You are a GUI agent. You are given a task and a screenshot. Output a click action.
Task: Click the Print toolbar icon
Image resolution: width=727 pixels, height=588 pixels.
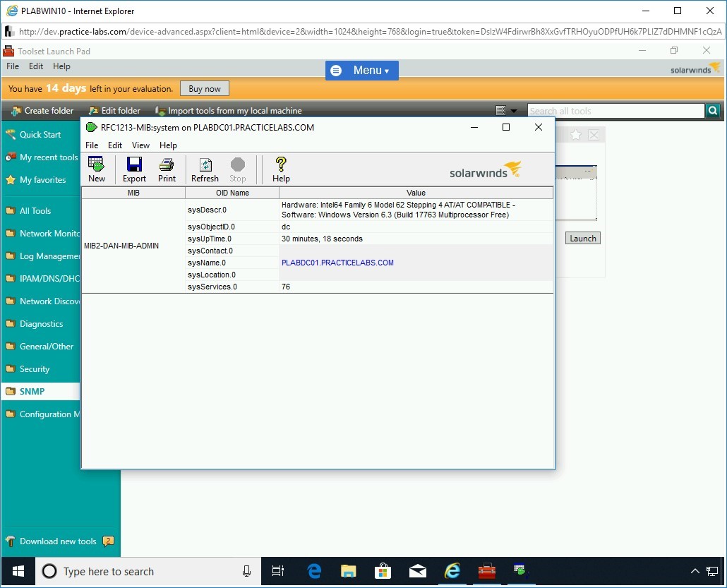167,169
